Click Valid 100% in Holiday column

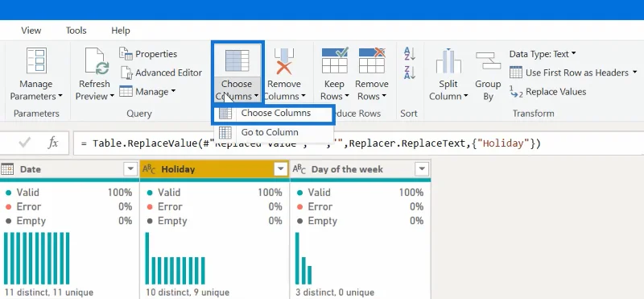point(214,193)
